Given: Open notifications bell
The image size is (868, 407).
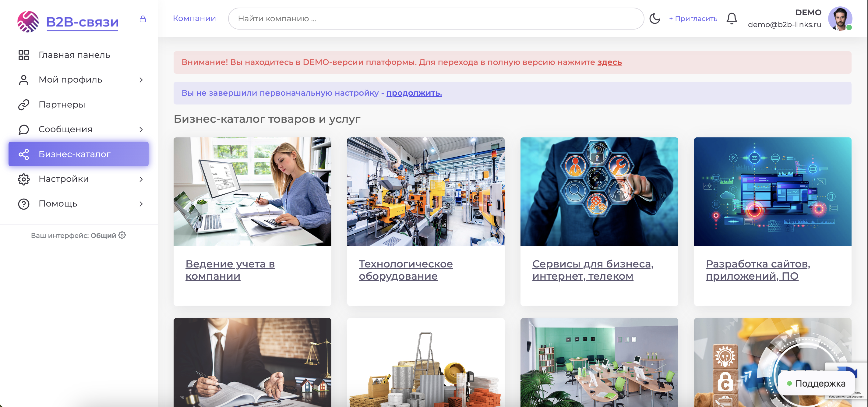Looking at the screenshot, I should (x=732, y=19).
